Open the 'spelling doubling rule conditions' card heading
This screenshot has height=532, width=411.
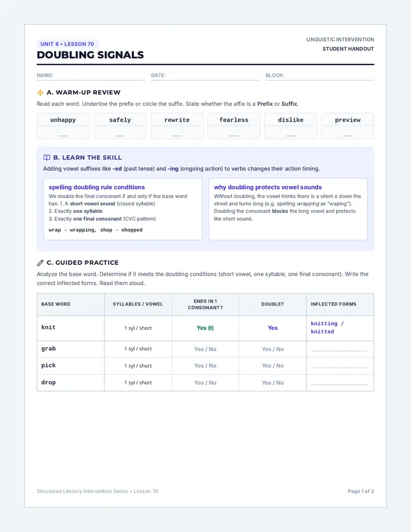click(96, 187)
